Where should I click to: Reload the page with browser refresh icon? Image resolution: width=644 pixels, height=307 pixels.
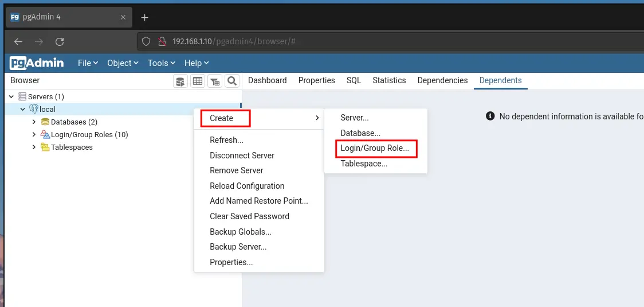(x=60, y=41)
